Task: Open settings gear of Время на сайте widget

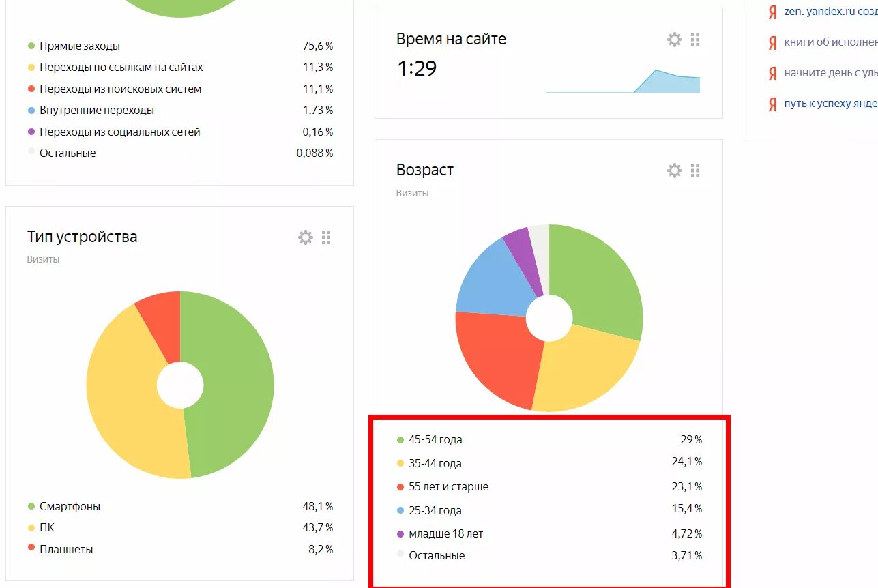Action: [674, 40]
